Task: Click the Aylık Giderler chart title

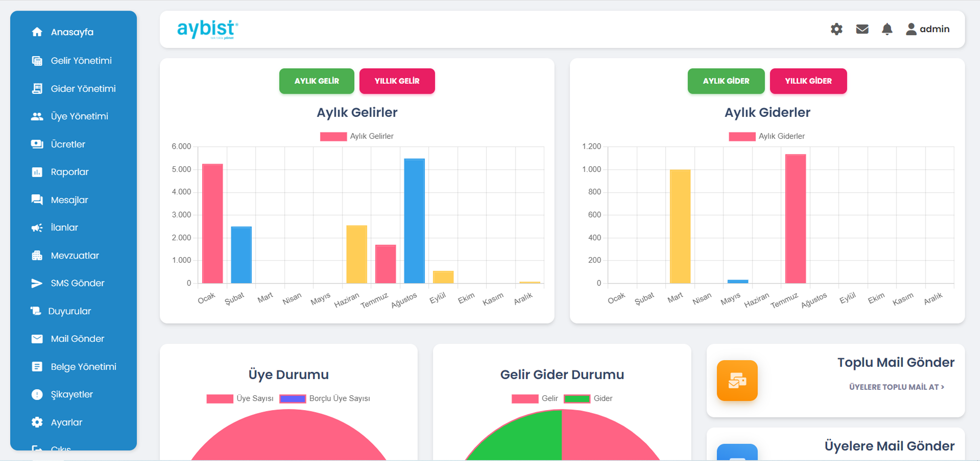Action: (767, 113)
